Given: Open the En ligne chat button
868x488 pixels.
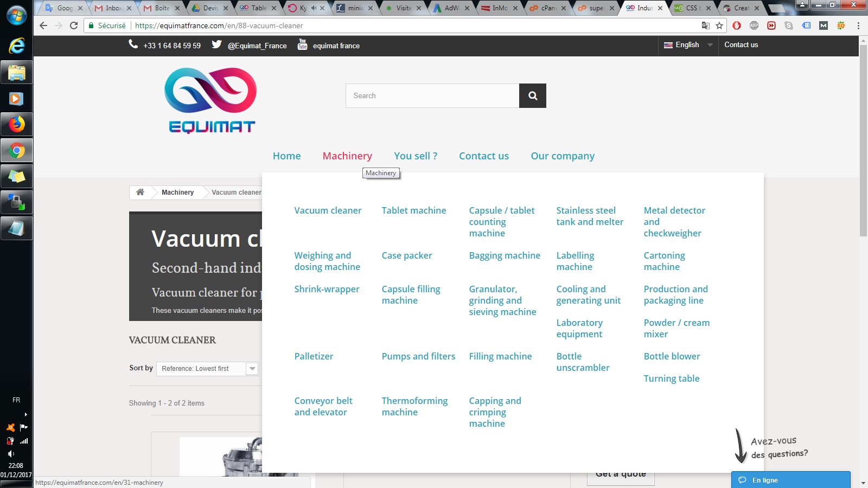Looking at the screenshot, I should [790, 480].
